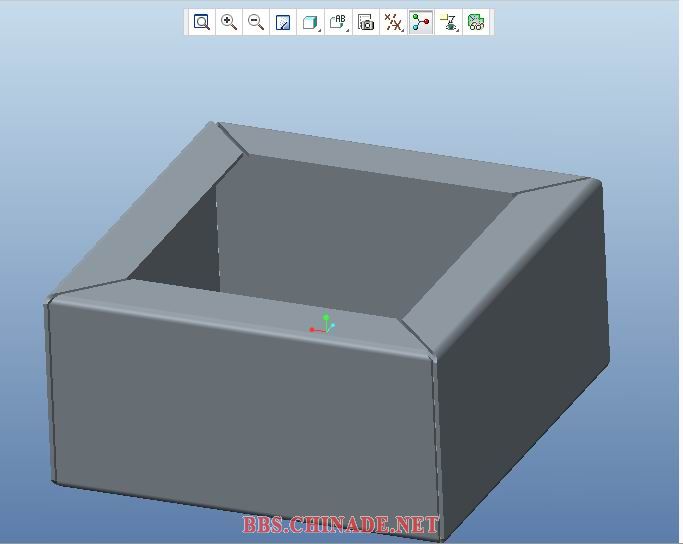Select the Zoom Out tool
683x544 pixels.
[256, 22]
